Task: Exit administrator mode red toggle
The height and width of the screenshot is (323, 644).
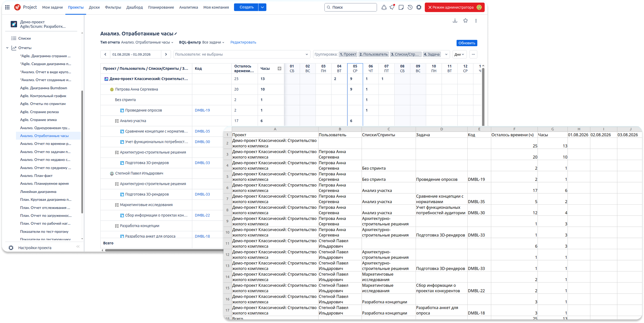Action: (x=455, y=7)
